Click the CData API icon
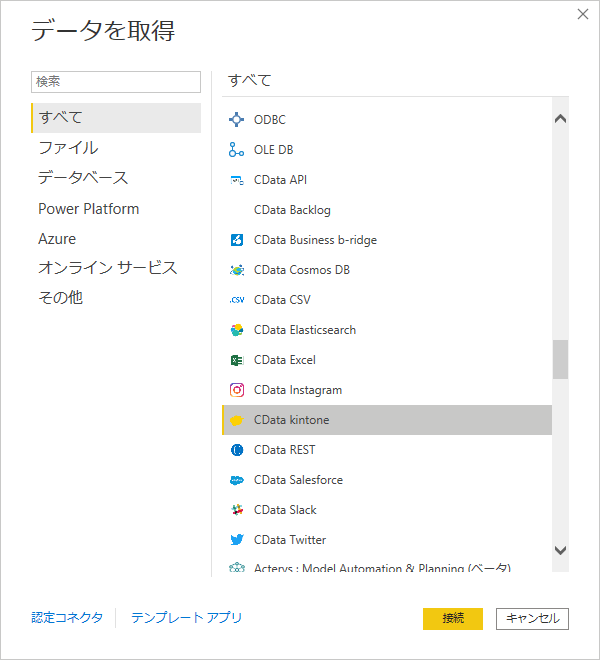 point(237,180)
